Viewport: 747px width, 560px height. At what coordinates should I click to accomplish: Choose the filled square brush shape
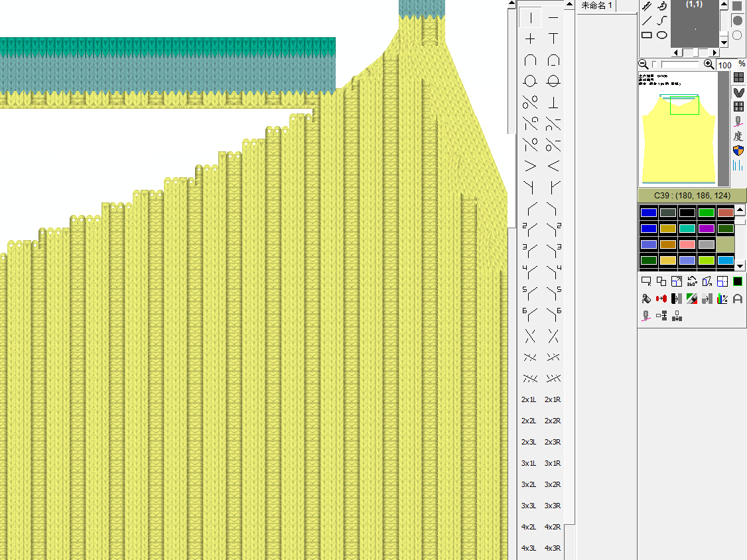coord(738,6)
